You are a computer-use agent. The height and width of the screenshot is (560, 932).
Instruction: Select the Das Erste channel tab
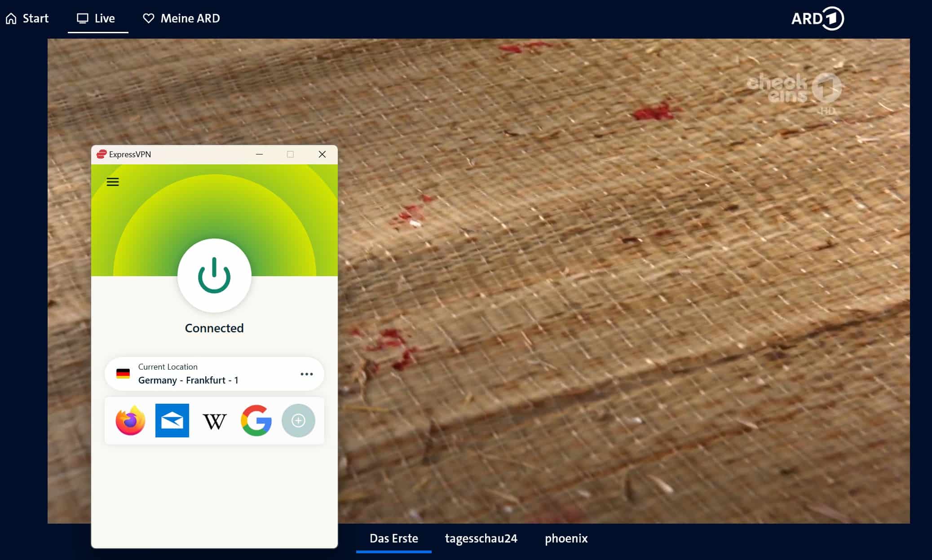pyautogui.click(x=393, y=538)
